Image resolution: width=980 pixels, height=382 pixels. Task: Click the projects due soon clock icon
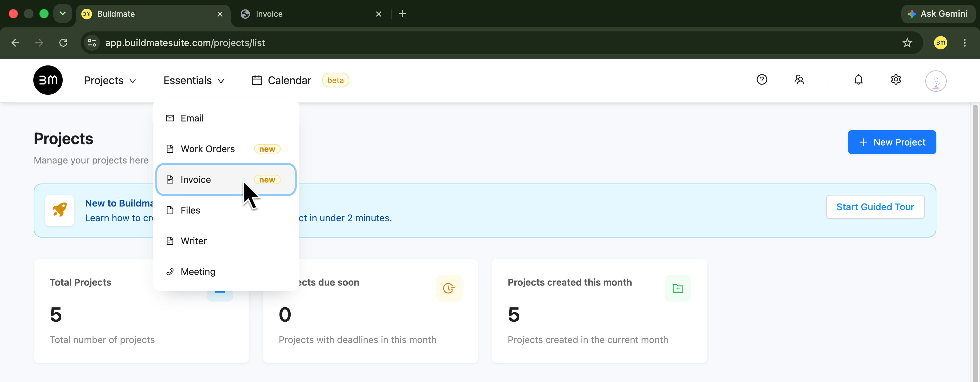[449, 288]
